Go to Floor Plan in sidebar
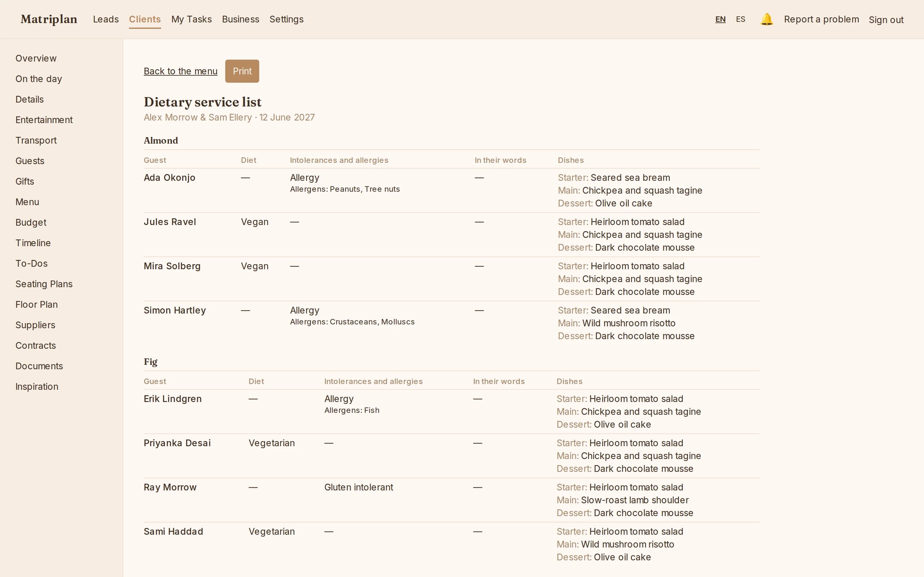 37,305
